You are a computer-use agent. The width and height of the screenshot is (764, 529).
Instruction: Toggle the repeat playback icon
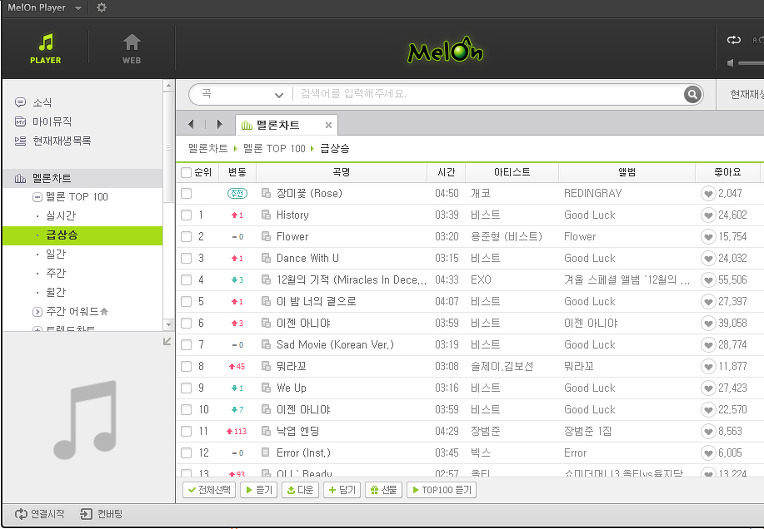coord(733,40)
